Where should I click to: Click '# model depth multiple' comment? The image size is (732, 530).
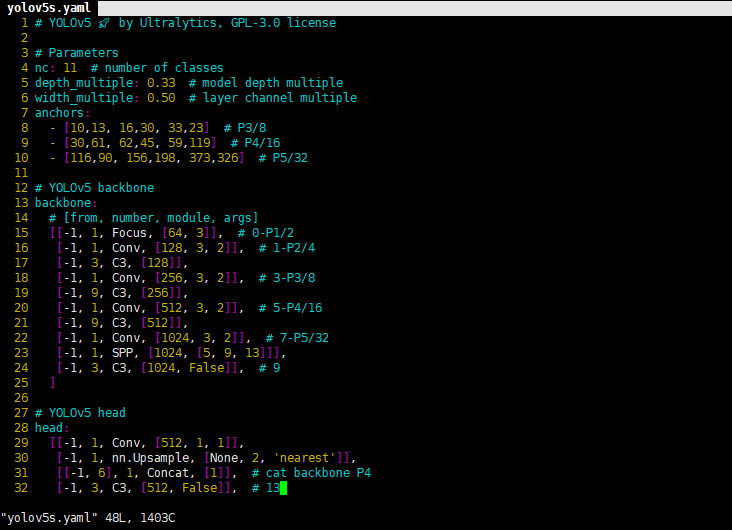(x=266, y=83)
